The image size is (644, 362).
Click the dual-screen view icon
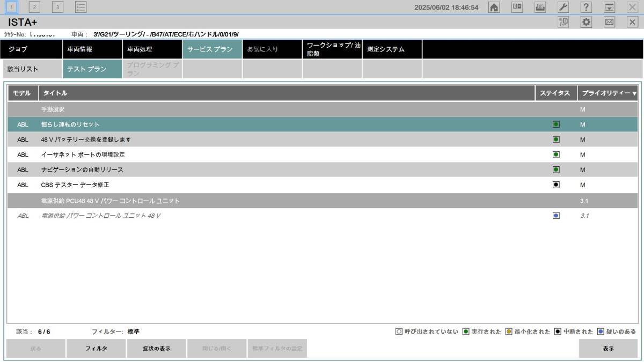point(517,7)
